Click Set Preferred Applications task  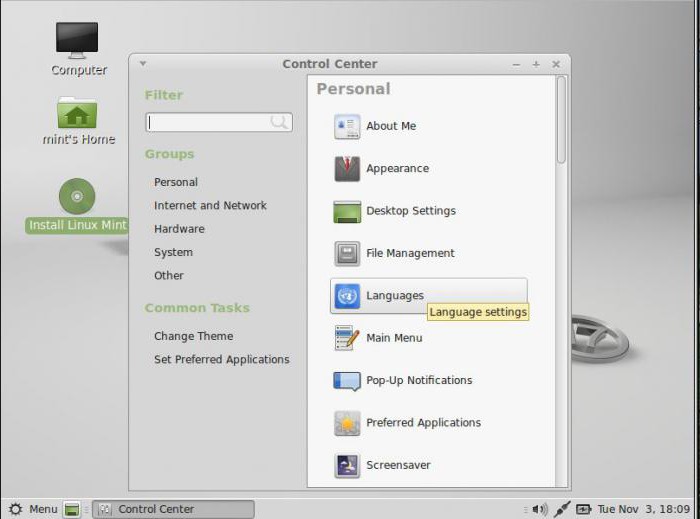[222, 360]
